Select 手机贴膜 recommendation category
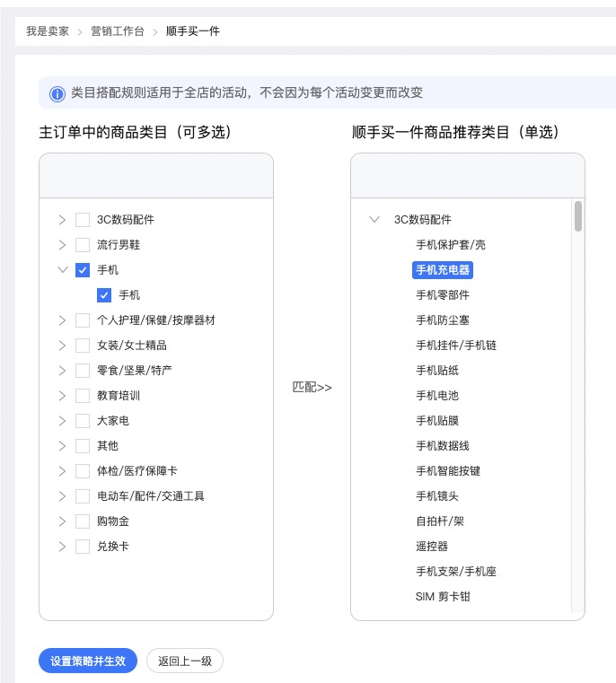This screenshot has height=683, width=616. 437,421
